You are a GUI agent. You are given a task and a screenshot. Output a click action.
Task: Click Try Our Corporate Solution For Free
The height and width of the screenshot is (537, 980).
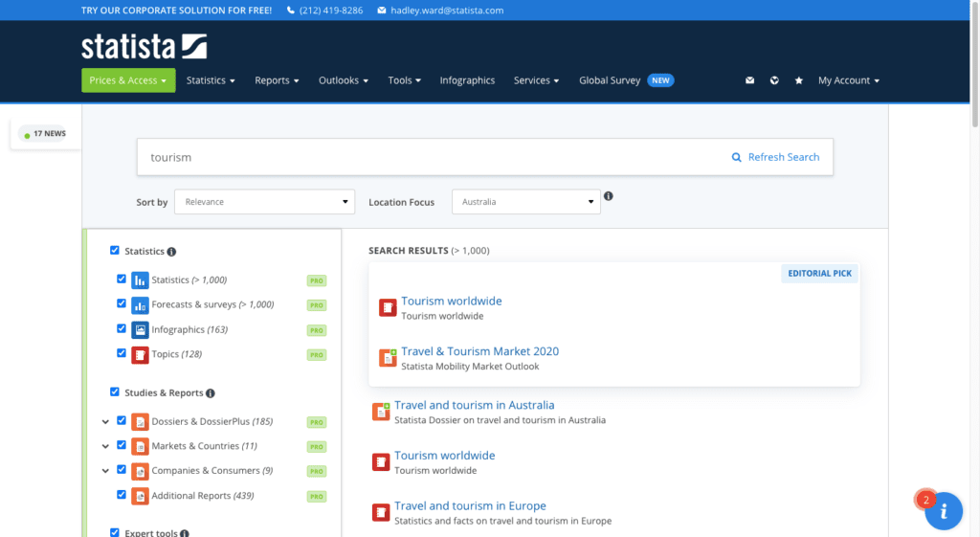(176, 11)
